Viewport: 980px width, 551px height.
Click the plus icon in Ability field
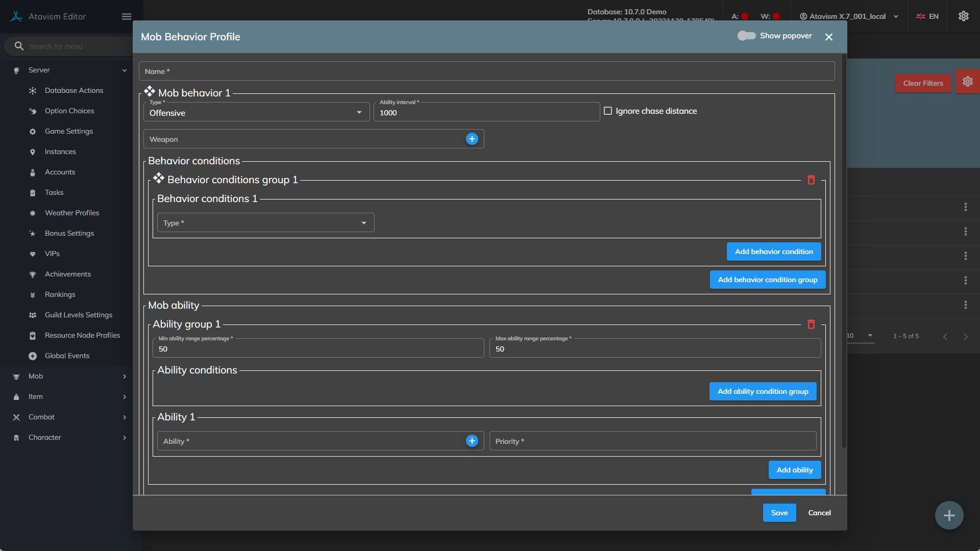[x=472, y=441]
